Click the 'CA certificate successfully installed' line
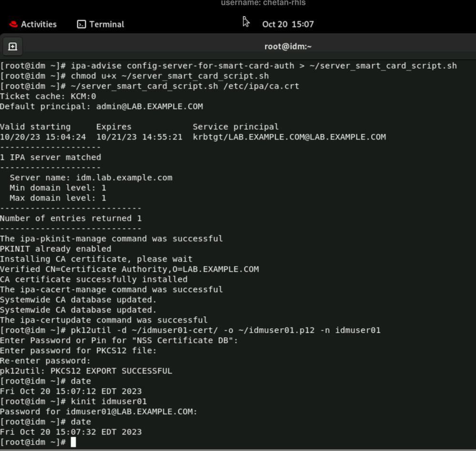Image resolution: width=476 pixels, height=451 pixels. click(x=93, y=279)
